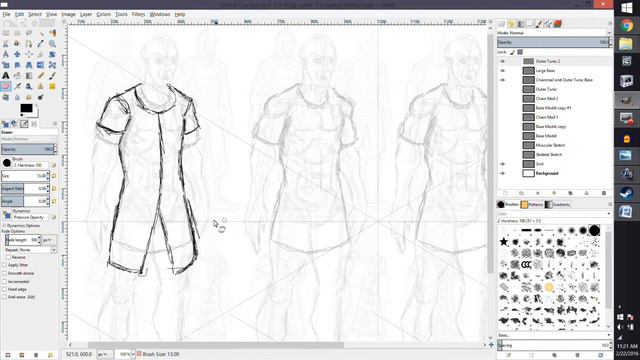Select the Rotate tool
This screenshot has height=360, width=640.
pyautogui.click(x=53, y=54)
